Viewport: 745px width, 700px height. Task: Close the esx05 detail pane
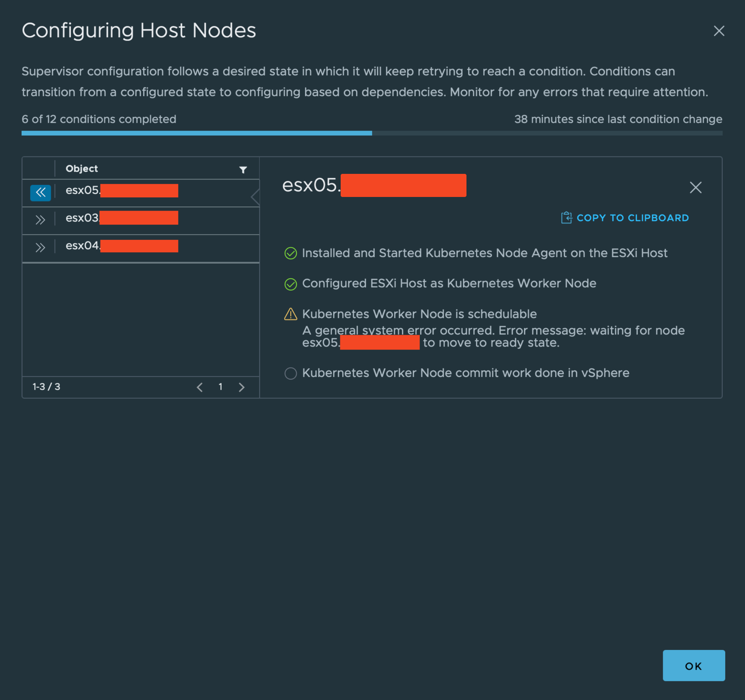coord(696,187)
